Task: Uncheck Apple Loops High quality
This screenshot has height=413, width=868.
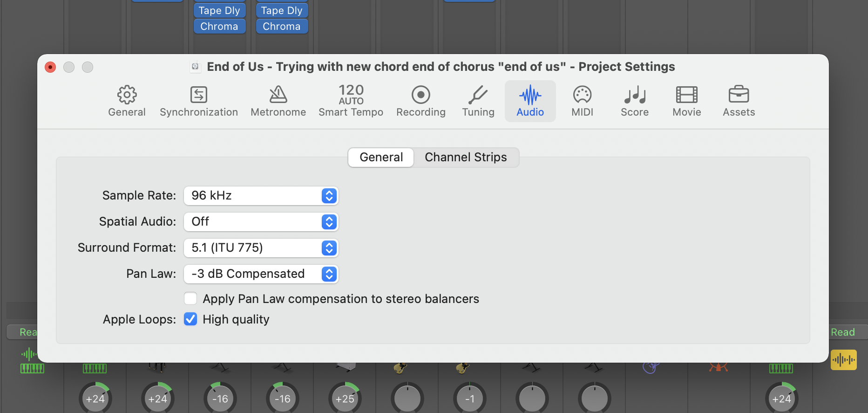Action: pos(190,319)
